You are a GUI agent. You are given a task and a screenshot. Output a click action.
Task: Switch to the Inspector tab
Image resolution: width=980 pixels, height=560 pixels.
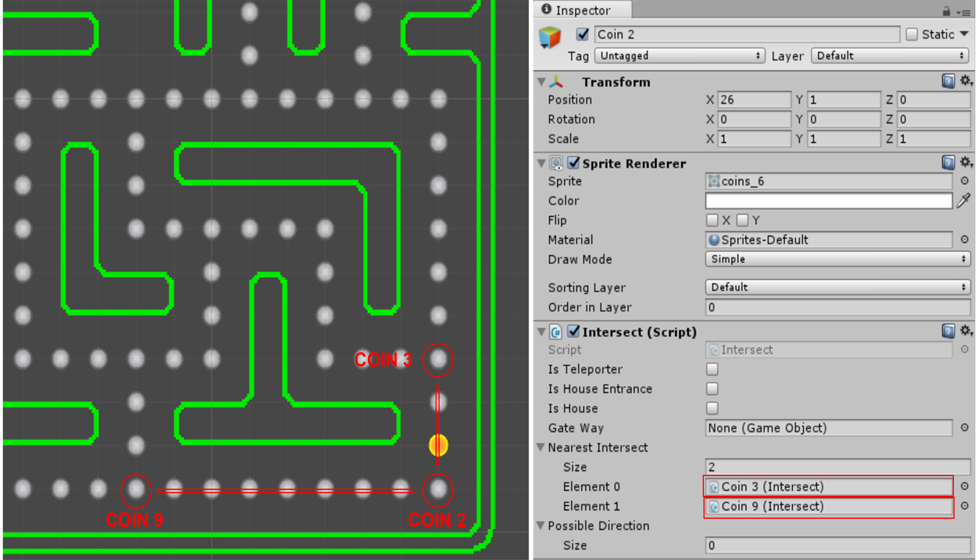click(x=582, y=10)
